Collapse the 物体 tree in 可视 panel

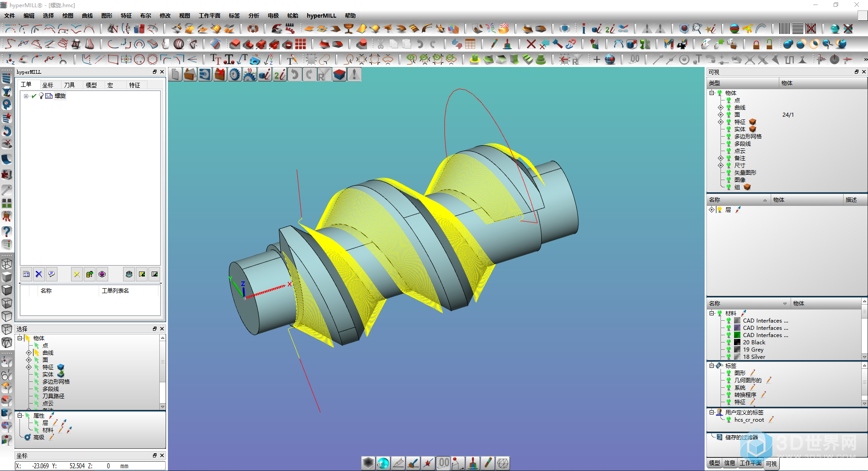point(712,93)
